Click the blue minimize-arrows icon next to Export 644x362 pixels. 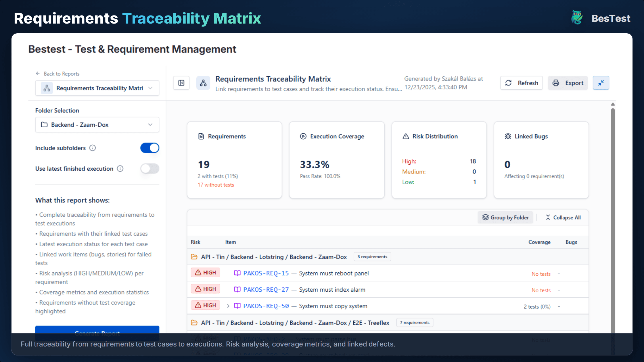click(601, 83)
